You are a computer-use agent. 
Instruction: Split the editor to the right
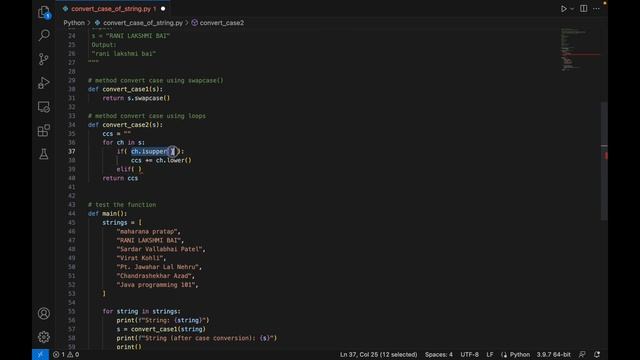click(584, 9)
